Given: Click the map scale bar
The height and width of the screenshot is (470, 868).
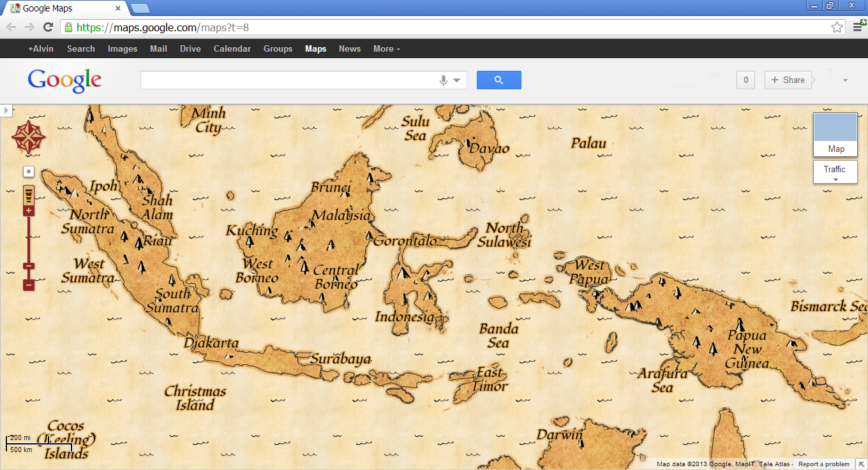Looking at the screenshot, I should (38, 443).
